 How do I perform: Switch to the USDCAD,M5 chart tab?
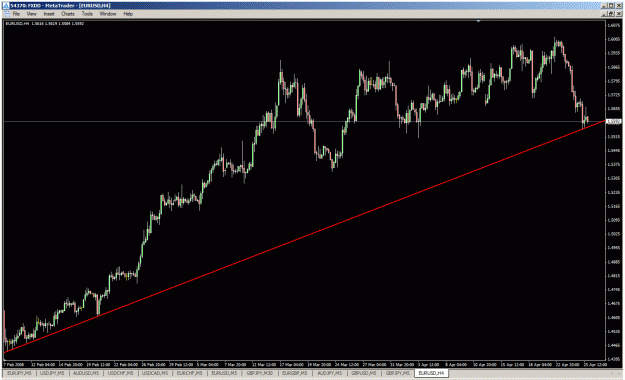click(155, 373)
